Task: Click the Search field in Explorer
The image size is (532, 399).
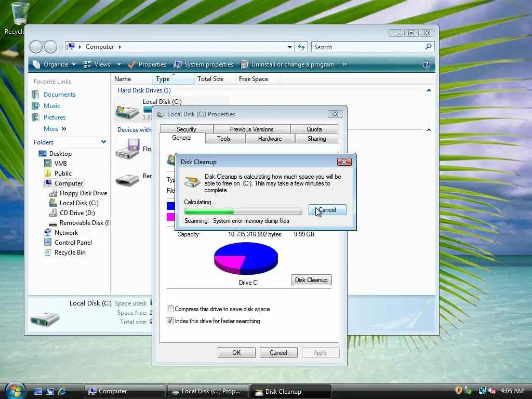Action: pyautogui.click(x=368, y=47)
